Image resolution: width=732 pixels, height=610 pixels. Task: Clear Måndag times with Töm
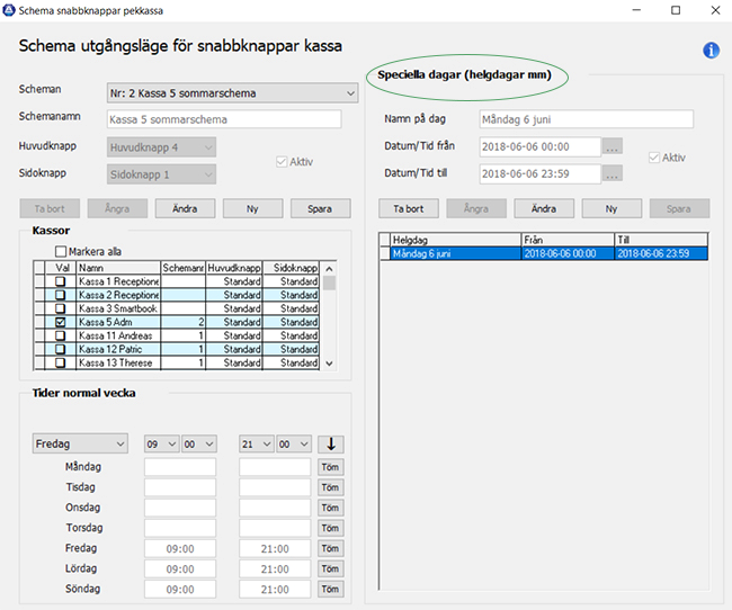click(331, 467)
